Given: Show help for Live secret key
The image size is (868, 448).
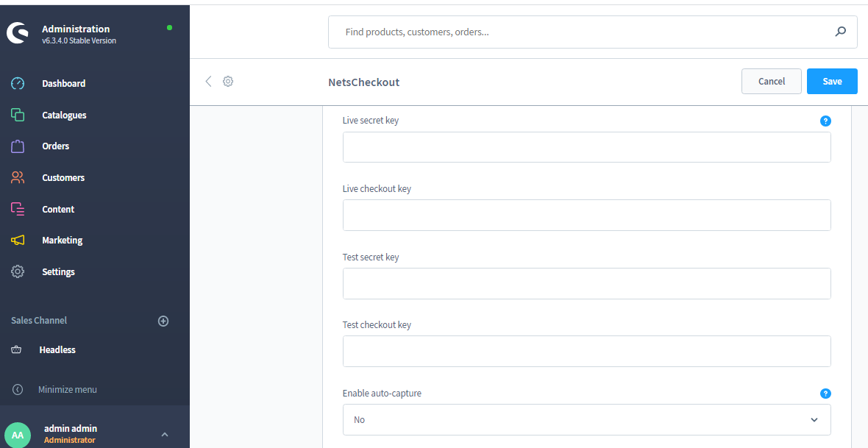Looking at the screenshot, I should pos(825,121).
